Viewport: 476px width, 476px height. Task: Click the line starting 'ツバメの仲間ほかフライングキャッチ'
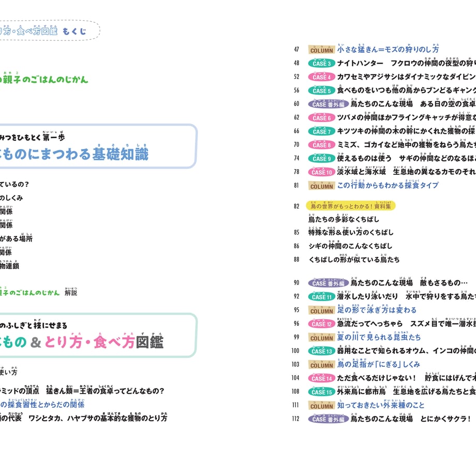pyautogui.click(x=407, y=117)
